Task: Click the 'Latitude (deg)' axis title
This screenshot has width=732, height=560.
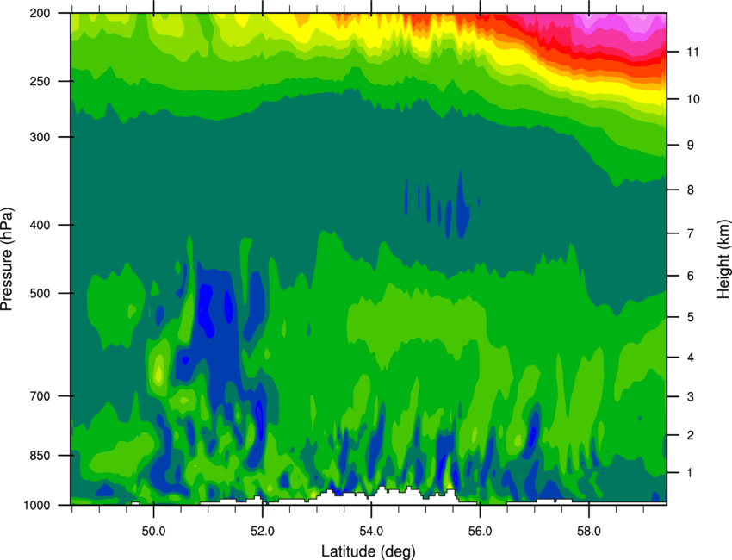Action: coord(368,551)
